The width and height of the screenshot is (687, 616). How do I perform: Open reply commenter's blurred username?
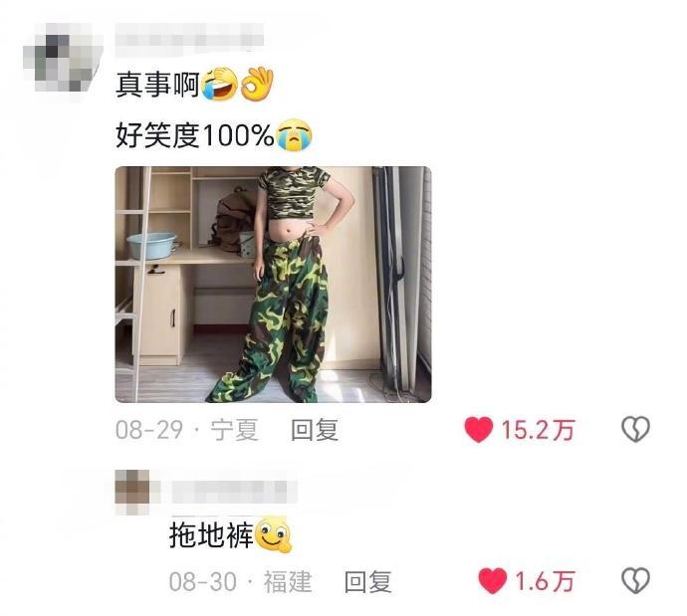click(x=235, y=492)
